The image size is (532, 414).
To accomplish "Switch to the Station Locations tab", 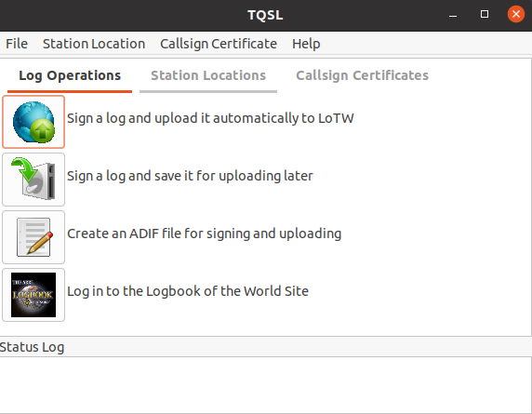I will [x=208, y=75].
